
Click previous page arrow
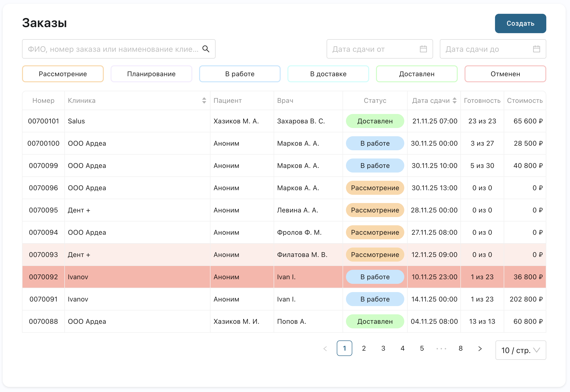point(325,348)
